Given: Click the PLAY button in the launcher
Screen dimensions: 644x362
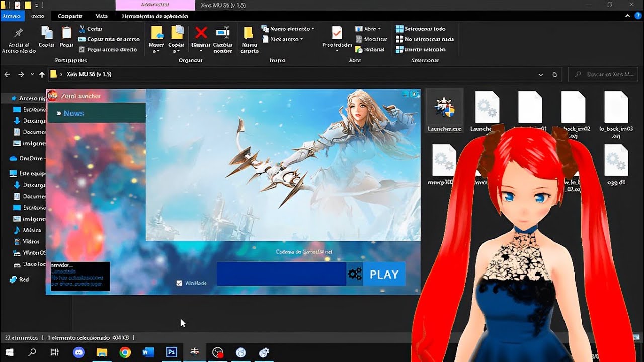Looking at the screenshot, I should [384, 274].
